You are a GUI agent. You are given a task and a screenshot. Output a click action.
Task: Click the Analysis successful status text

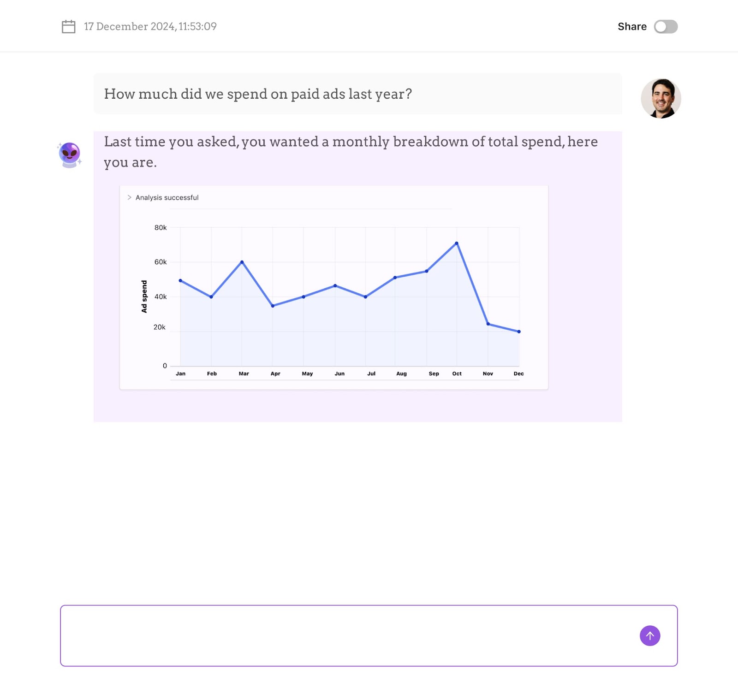(x=167, y=197)
